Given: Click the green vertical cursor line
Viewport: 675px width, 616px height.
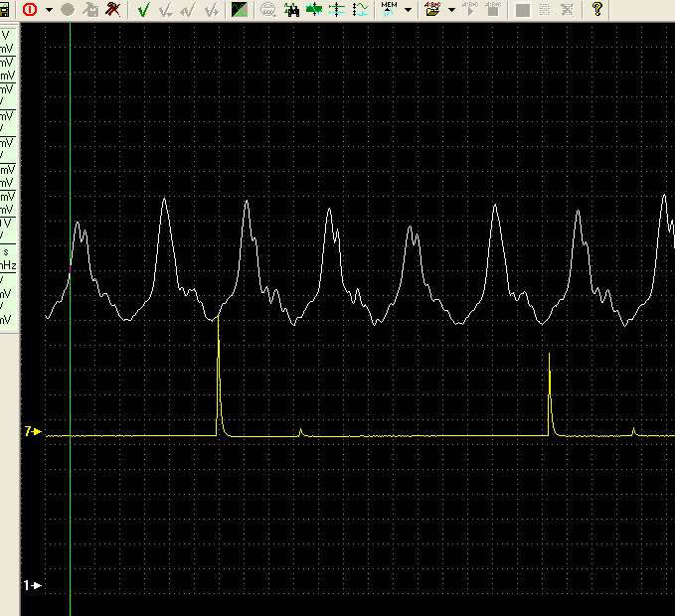Looking at the screenshot, I should 71,318.
